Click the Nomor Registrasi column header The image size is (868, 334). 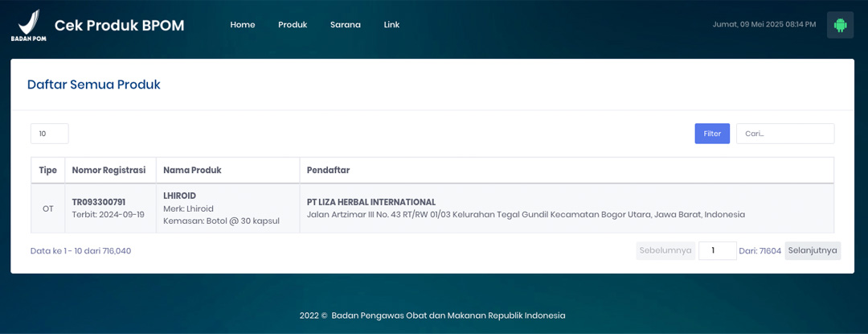pyautogui.click(x=108, y=171)
